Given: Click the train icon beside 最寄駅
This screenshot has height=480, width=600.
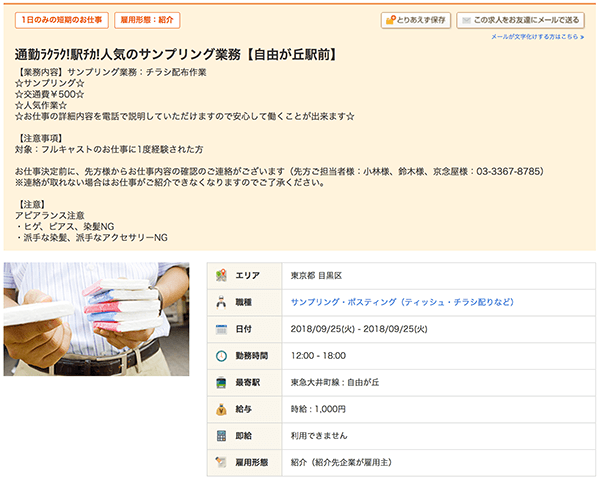Looking at the screenshot, I should pyautogui.click(x=221, y=382).
